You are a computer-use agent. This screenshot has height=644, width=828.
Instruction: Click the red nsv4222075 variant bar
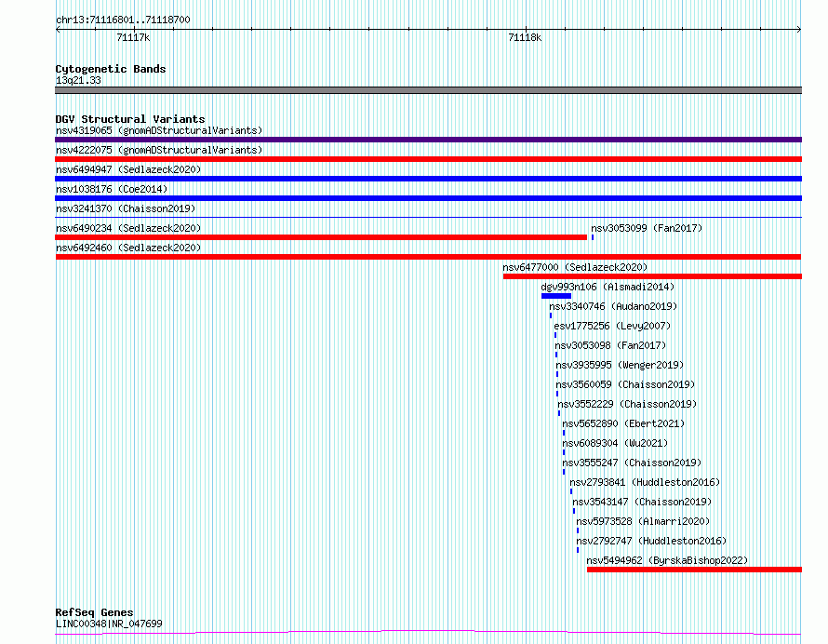[428, 159]
